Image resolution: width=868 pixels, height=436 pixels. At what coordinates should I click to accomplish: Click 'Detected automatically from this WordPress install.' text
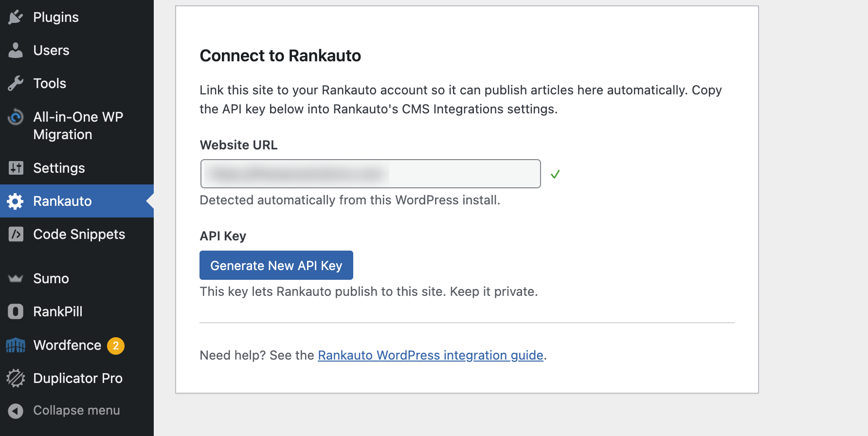click(350, 200)
